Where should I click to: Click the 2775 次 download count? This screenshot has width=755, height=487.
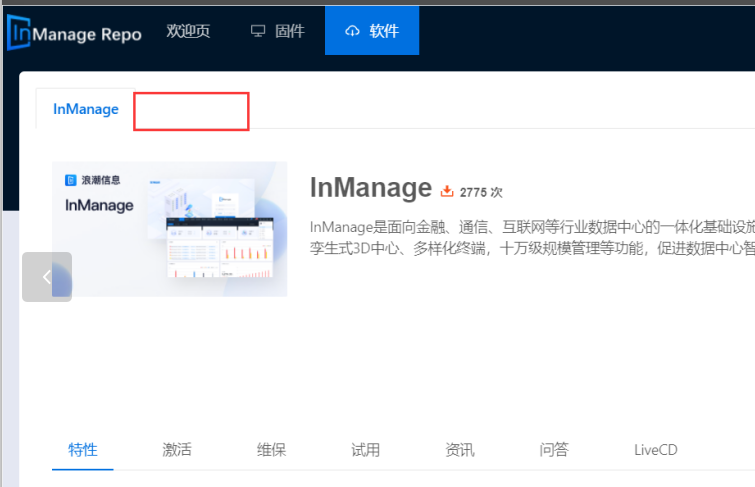click(481, 191)
